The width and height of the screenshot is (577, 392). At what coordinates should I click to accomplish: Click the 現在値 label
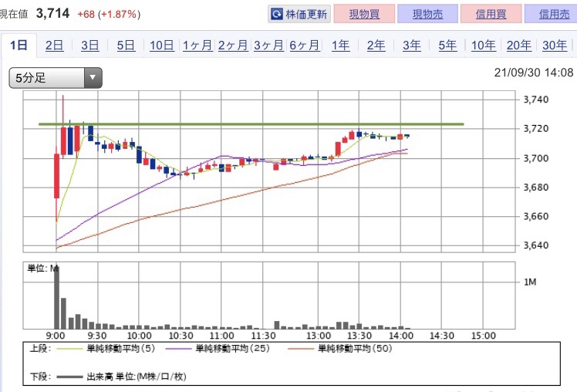[14, 14]
